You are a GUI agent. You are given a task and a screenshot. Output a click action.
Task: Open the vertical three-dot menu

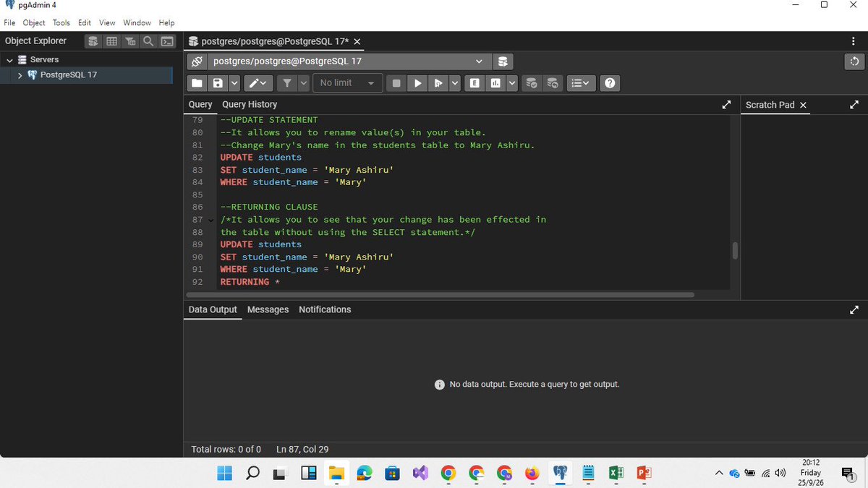tap(855, 41)
